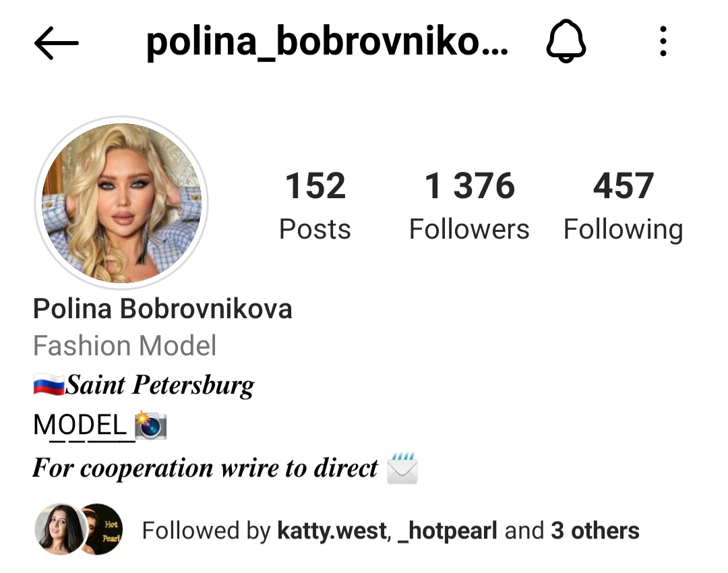Screen dimensions: 728x573
Task: View the 152 Posts count
Action: point(315,204)
